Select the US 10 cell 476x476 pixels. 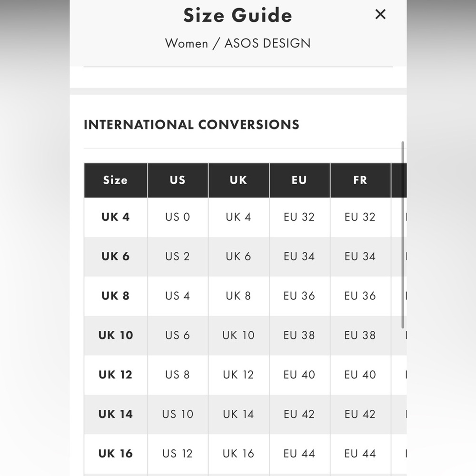click(x=178, y=415)
